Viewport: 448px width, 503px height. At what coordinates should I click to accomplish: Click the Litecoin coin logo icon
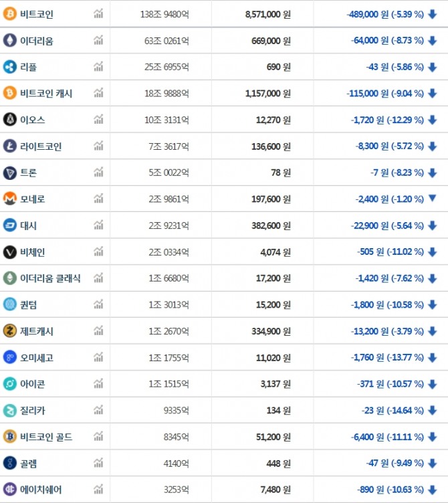click(10, 146)
